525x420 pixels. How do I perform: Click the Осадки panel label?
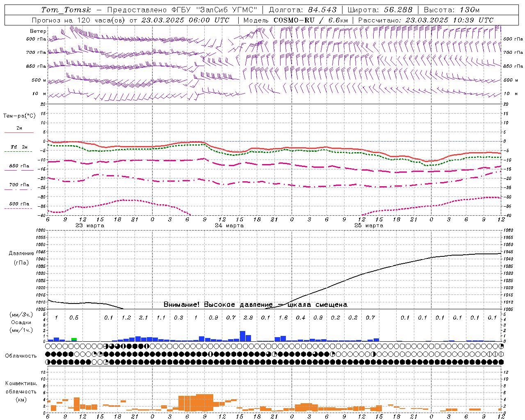pos(20,323)
